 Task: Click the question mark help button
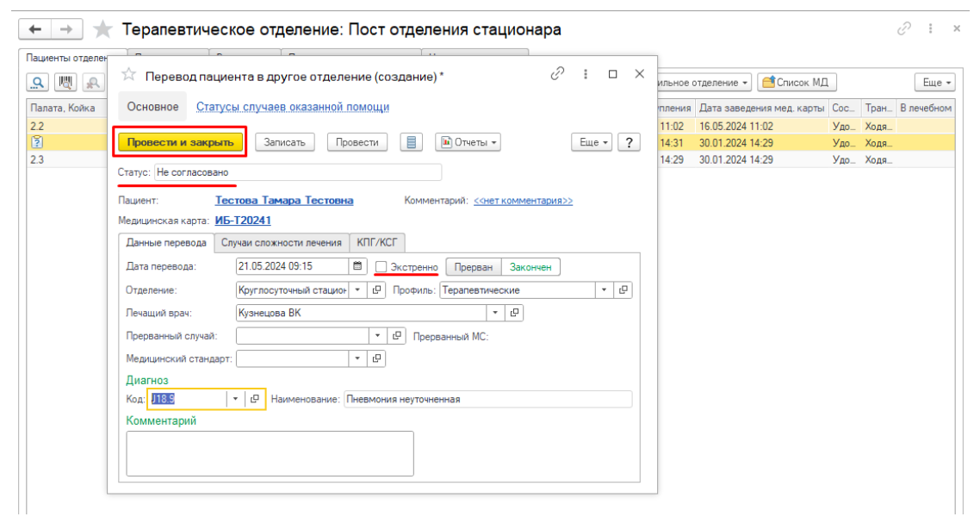point(630,142)
